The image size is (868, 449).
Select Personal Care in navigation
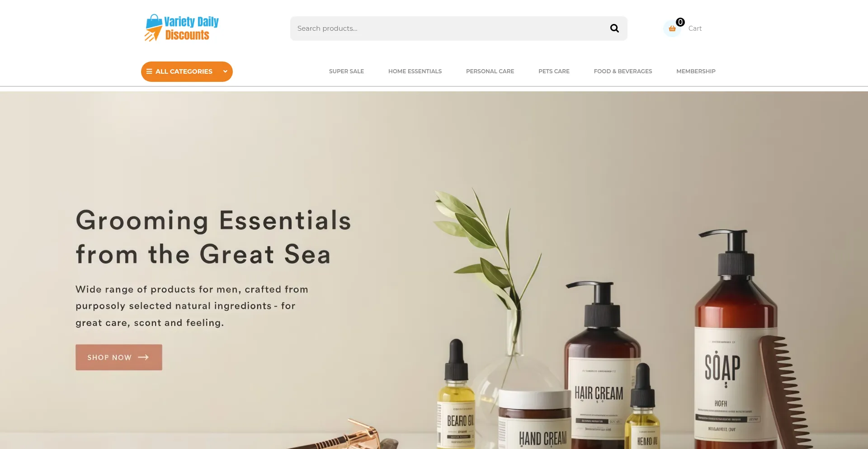click(x=490, y=71)
